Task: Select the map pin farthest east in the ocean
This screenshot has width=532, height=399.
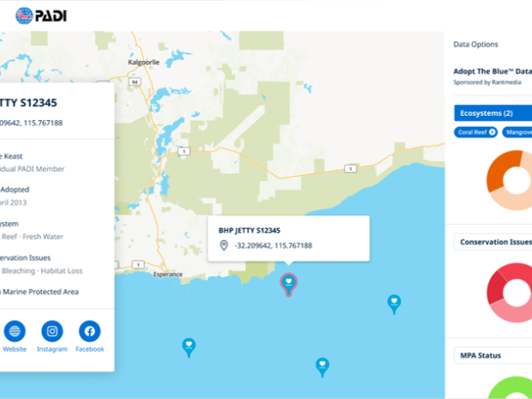Action: pyautogui.click(x=394, y=304)
